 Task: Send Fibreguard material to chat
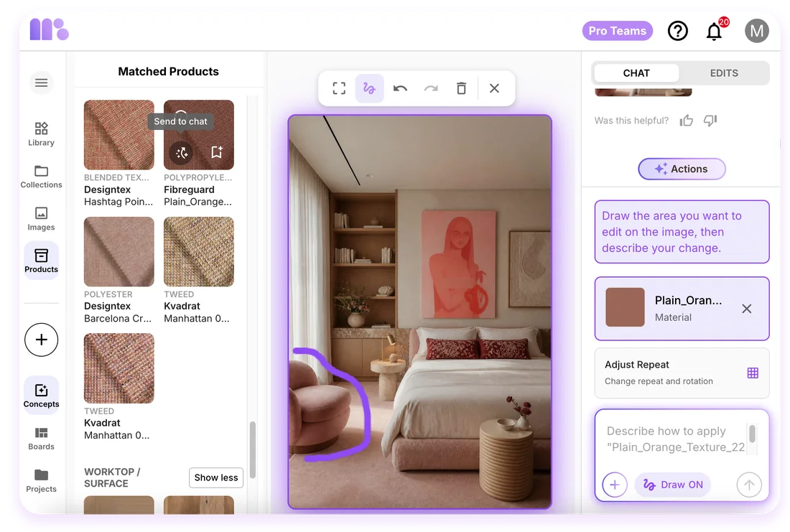coord(182,152)
